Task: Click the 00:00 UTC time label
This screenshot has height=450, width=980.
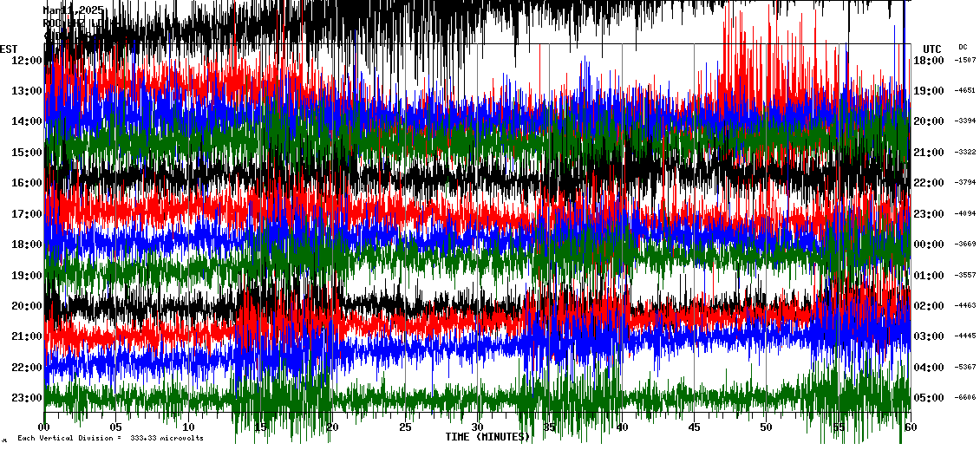Action: pos(929,245)
